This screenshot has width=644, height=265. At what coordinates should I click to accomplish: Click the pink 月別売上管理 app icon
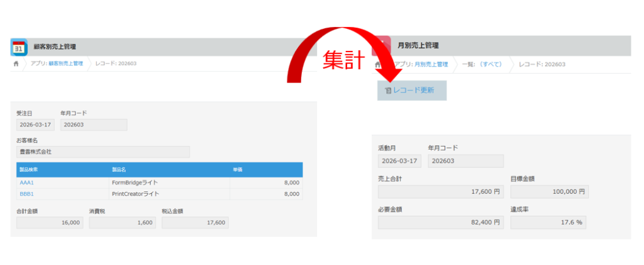382,46
